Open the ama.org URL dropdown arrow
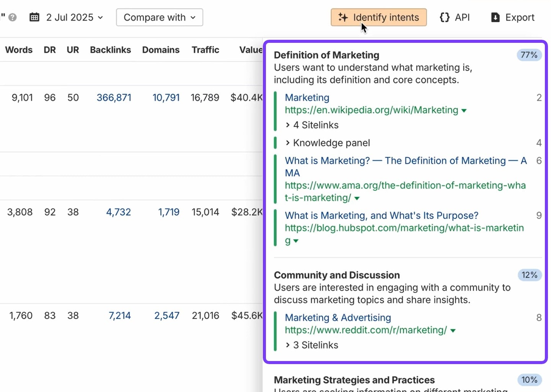Image resolution: width=551 pixels, height=392 pixels. (357, 198)
